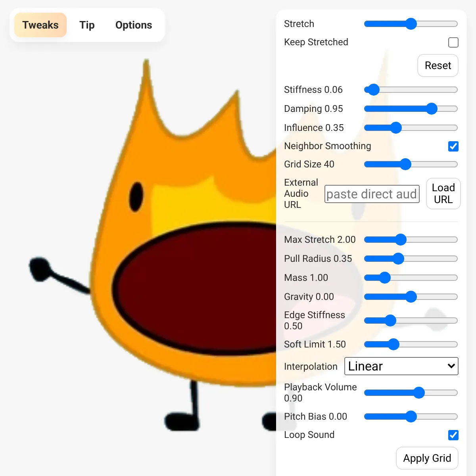Click the Apply Grid button
Screen dimensions: 476x476
tap(427, 458)
